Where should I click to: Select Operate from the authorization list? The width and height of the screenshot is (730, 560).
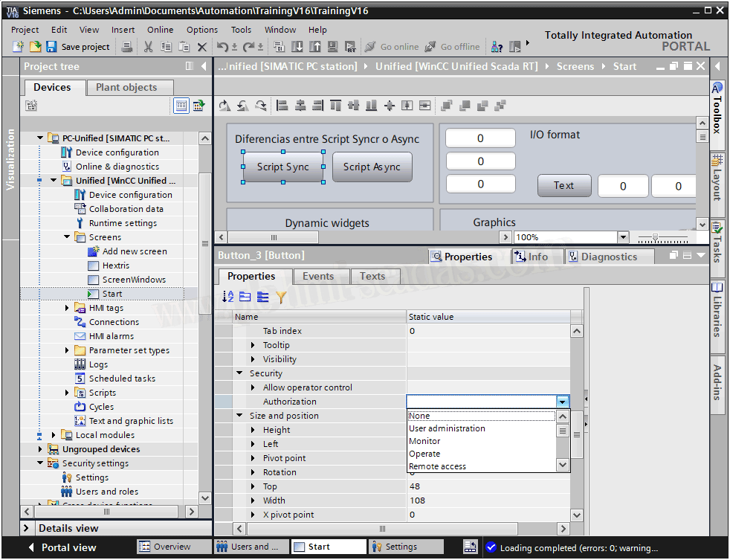click(424, 454)
